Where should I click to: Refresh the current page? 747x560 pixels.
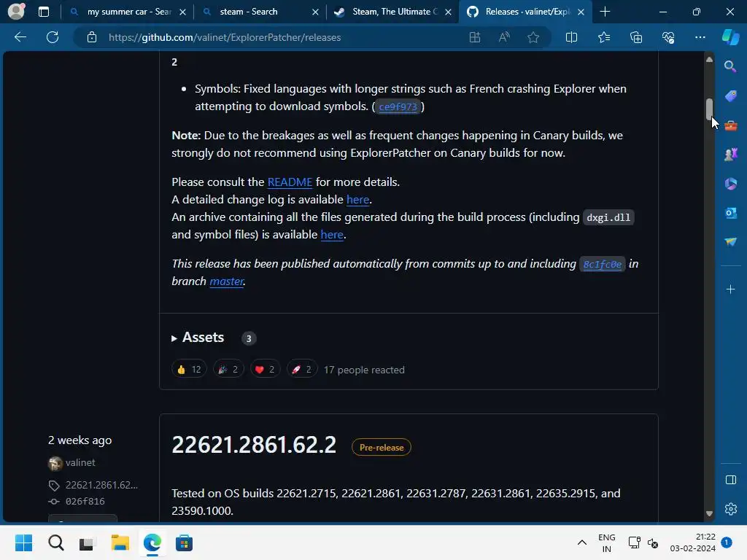point(53,37)
